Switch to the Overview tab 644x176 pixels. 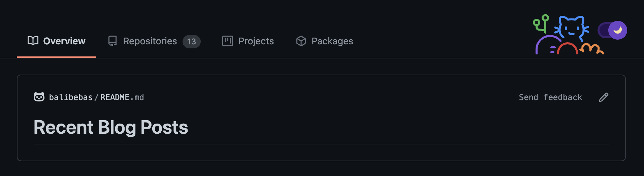pos(57,41)
